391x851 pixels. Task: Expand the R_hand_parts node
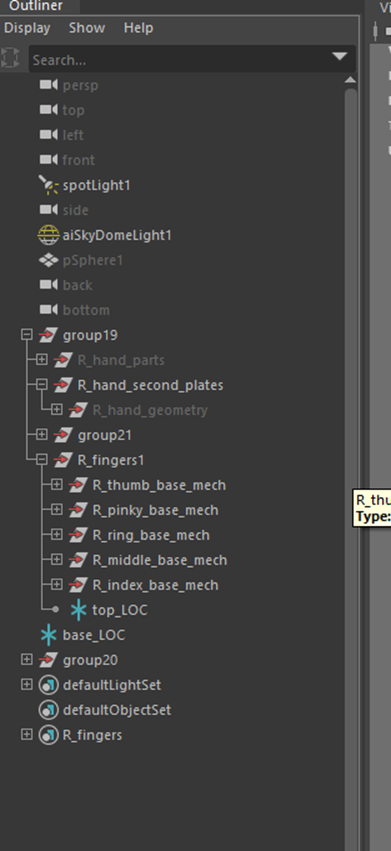pos(41,360)
